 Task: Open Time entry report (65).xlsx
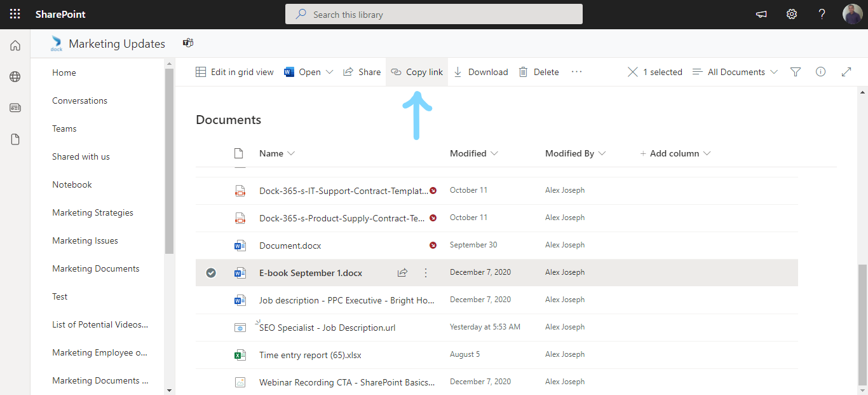point(310,354)
